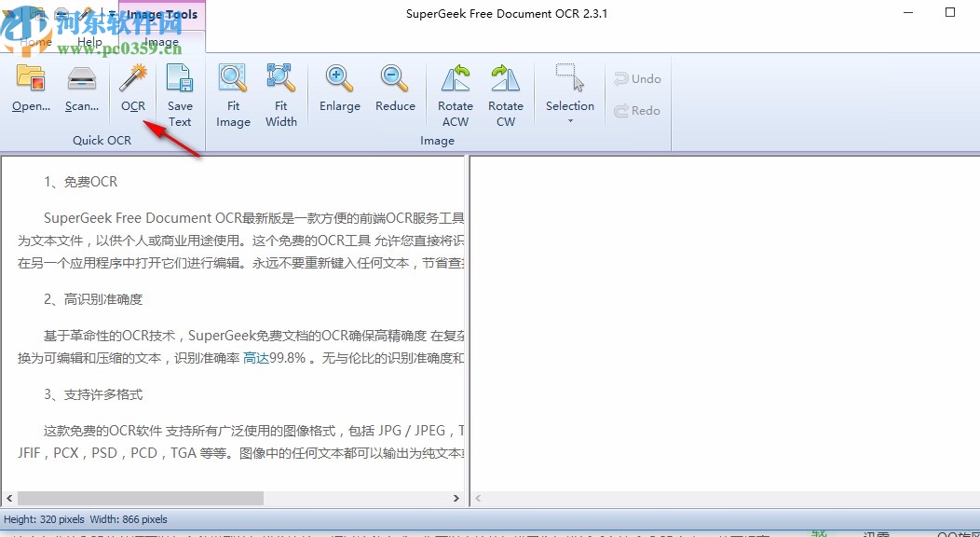Run OCR on the current document
980x537 pixels.
[x=131, y=90]
